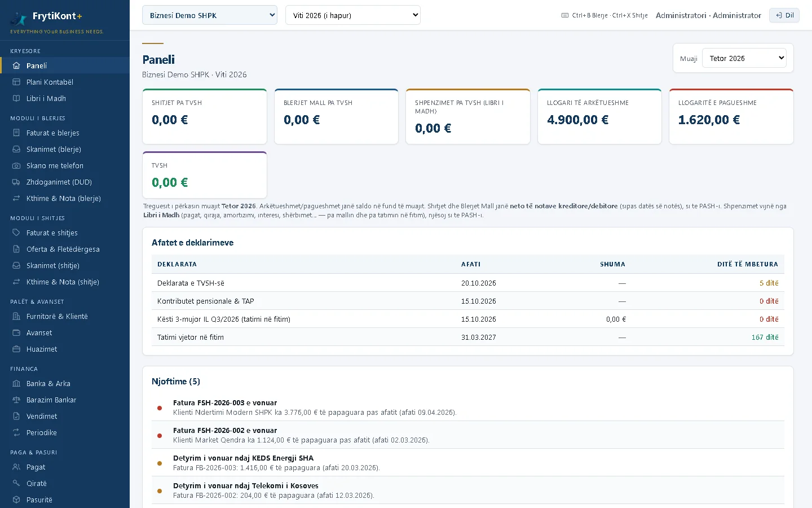Click the KEDS Energji SHA overdue notification
Screen dimensions: 812x508
468,463
